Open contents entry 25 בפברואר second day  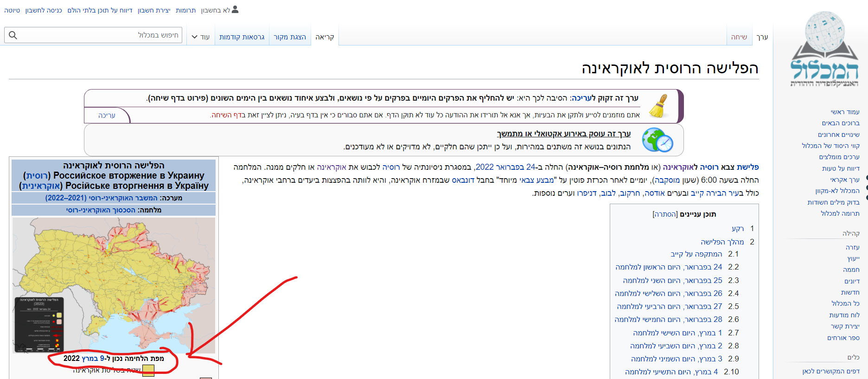672,280
